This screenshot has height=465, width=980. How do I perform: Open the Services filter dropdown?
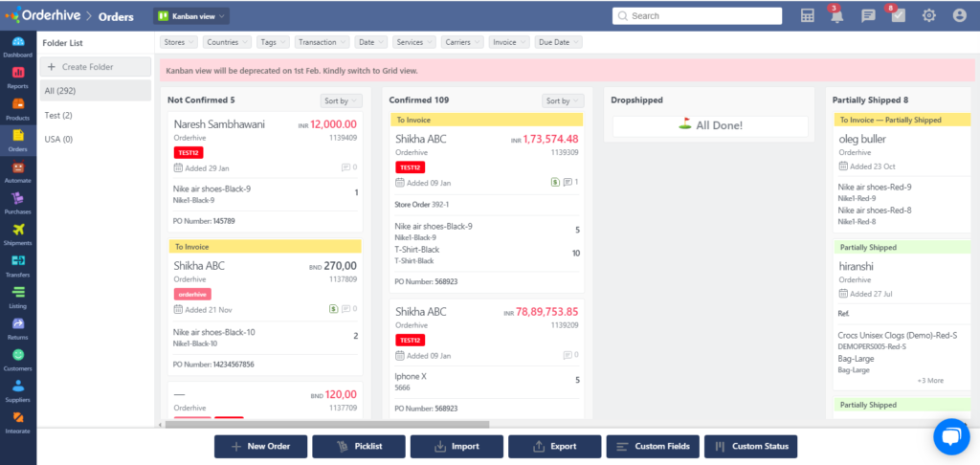click(x=414, y=42)
